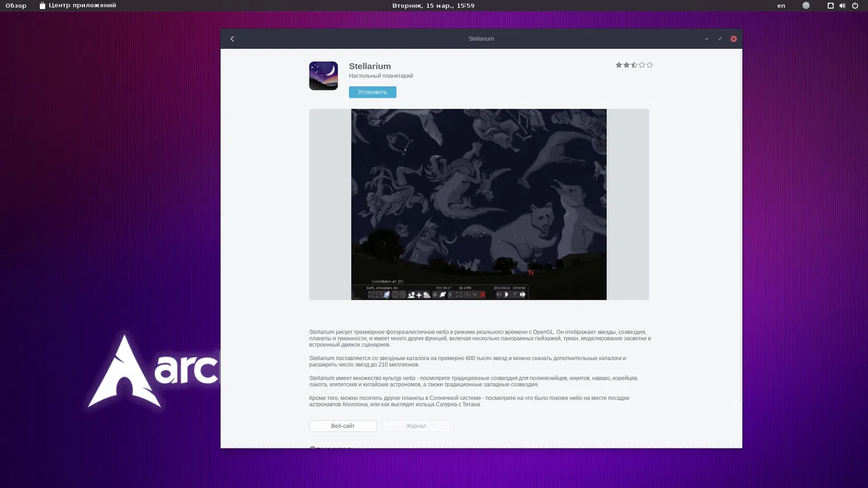
Task: Click the paragraph starting Stellarium рисует трехмерное
Action: pos(480,339)
